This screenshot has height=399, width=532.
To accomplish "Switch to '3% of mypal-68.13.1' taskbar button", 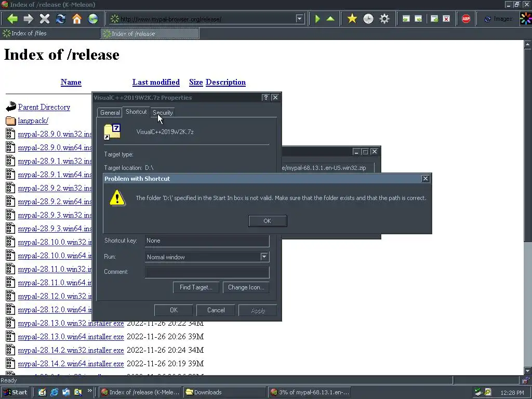I will (x=310, y=392).
